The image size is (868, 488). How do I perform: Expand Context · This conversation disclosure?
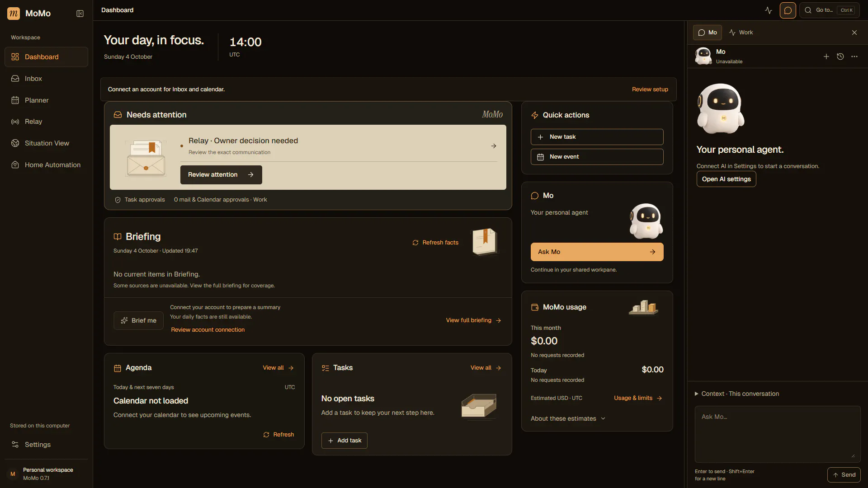coord(737,394)
